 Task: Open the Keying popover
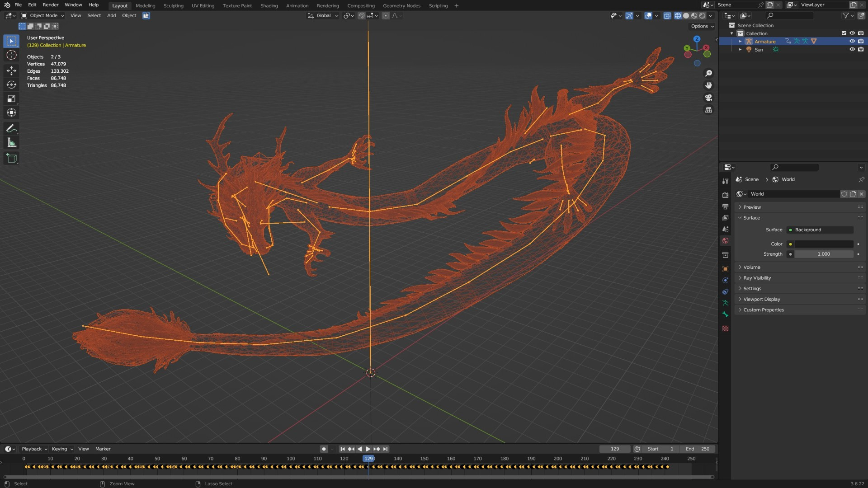62,449
